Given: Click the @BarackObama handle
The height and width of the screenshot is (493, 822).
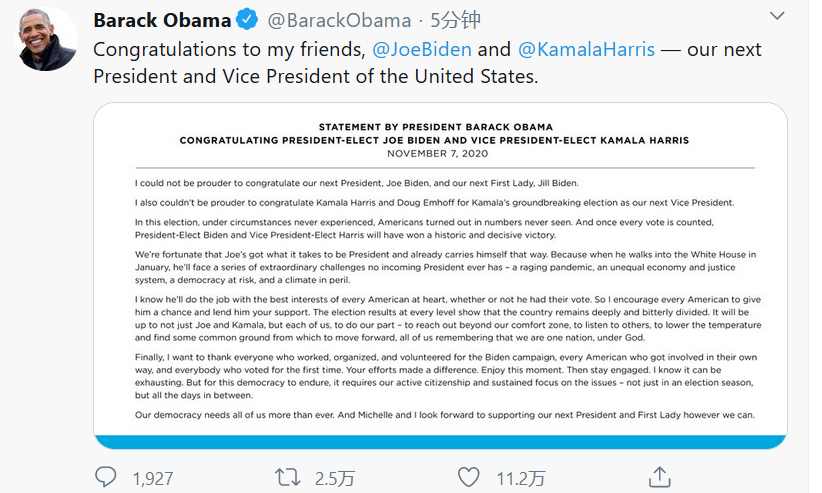Looking at the screenshot, I should click(x=340, y=20).
